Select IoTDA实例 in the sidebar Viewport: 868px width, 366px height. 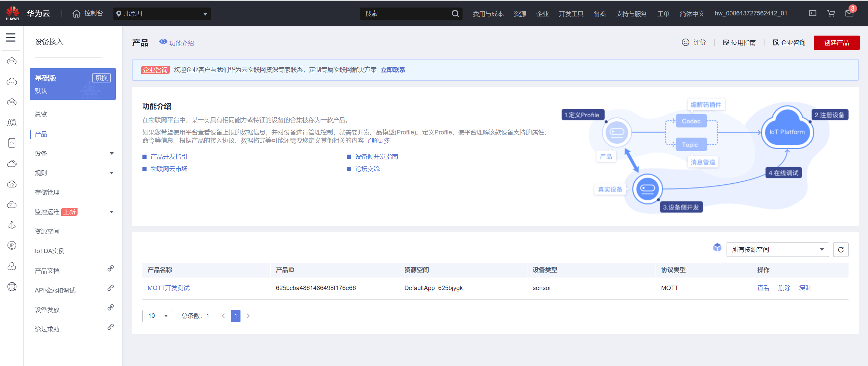[50, 251]
